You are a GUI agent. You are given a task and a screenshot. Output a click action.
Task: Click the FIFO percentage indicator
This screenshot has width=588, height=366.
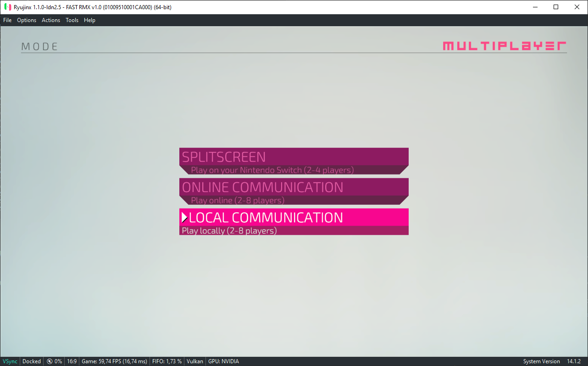click(x=167, y=361)
